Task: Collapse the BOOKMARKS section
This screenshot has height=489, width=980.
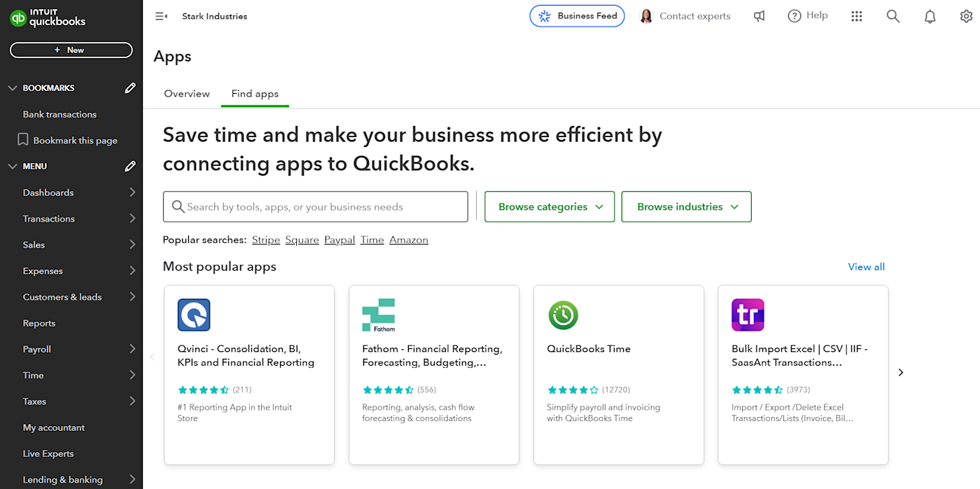Action: point(12,88)
